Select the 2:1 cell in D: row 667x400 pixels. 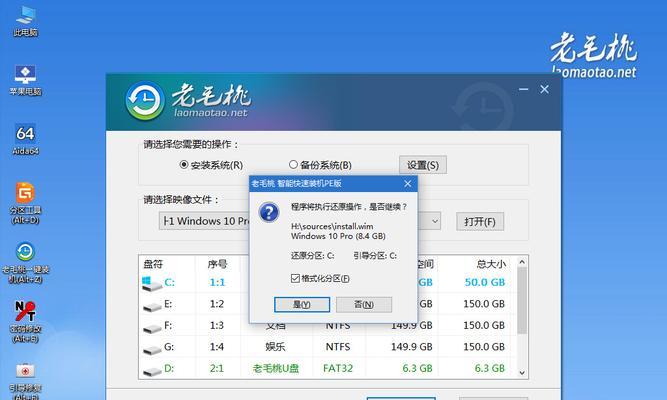coord(217,369)
